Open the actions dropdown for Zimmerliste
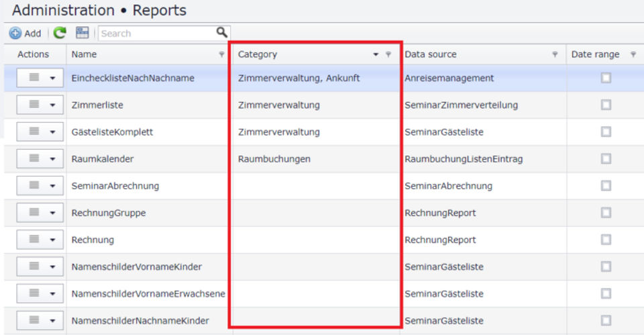Viewport: 644px width, 335px height. (53, 105)
